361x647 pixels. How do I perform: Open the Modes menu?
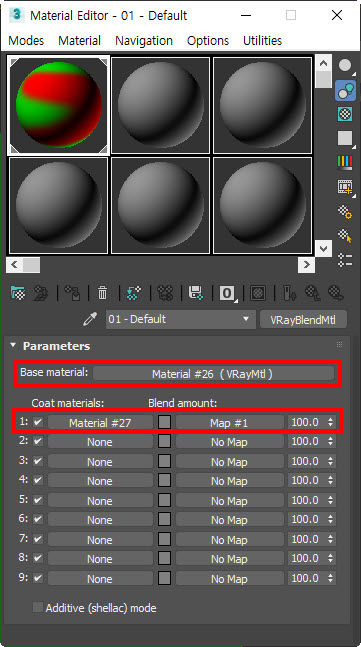pos(26,40)
